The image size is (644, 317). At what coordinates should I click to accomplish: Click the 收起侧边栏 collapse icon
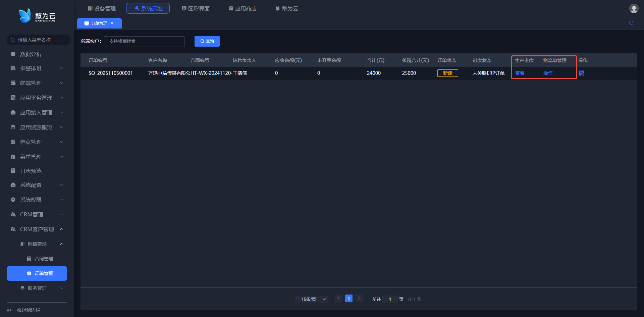click(x=9, y=310)
